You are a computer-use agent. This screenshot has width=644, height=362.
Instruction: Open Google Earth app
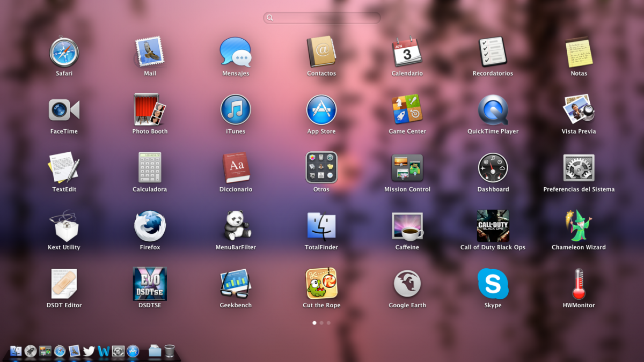pos(407,284)
